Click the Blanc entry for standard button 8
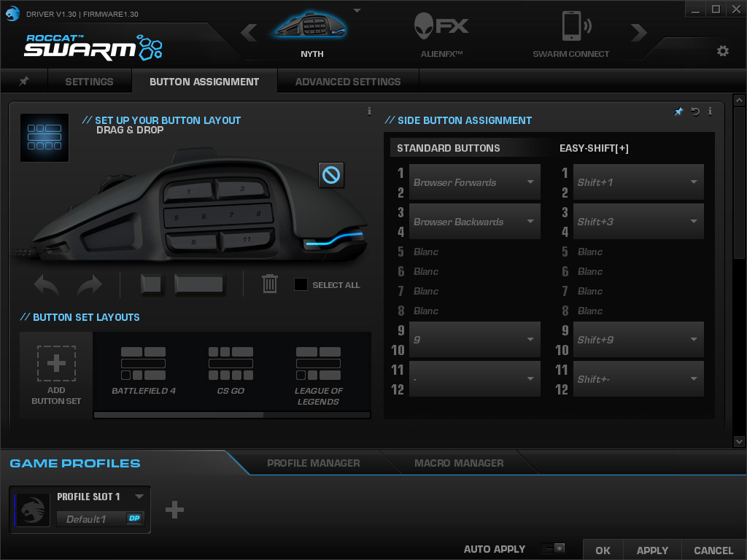Image resolution: width=747 pixels, height=560 pixels. click(x=426, y=311)
